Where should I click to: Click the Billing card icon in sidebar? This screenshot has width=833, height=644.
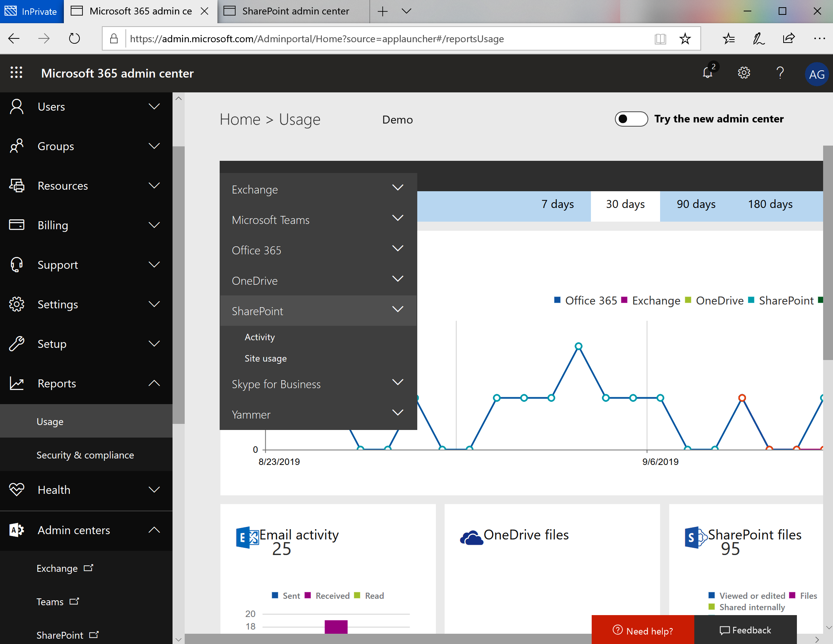pyautogui.click(x=17, y=225)
